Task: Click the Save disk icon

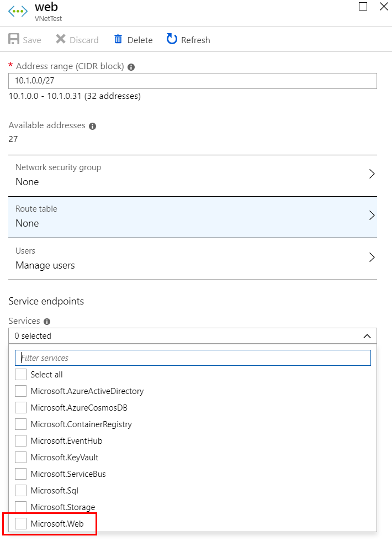Action: click(14, 40)
